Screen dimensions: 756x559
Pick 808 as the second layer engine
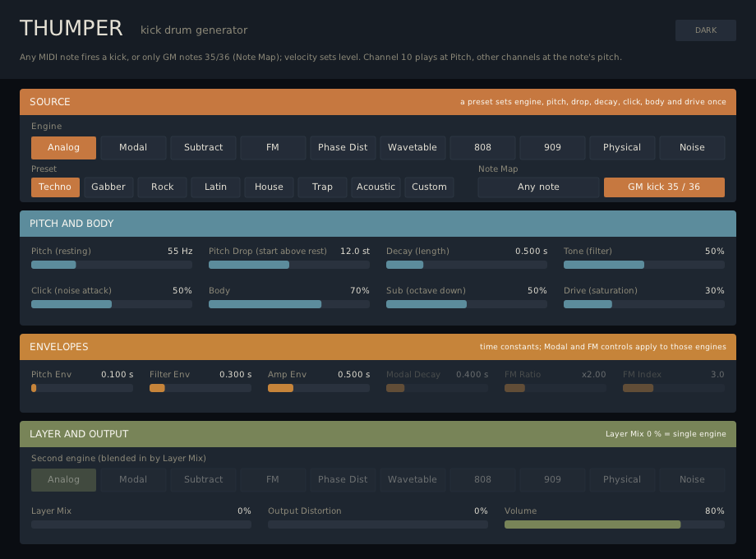tap(482, 480)
